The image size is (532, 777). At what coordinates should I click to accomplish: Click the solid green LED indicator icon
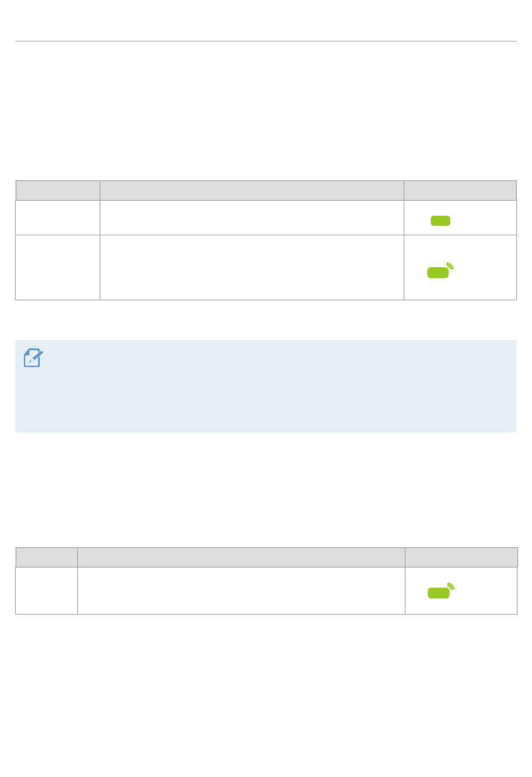(x=440, y=221)
